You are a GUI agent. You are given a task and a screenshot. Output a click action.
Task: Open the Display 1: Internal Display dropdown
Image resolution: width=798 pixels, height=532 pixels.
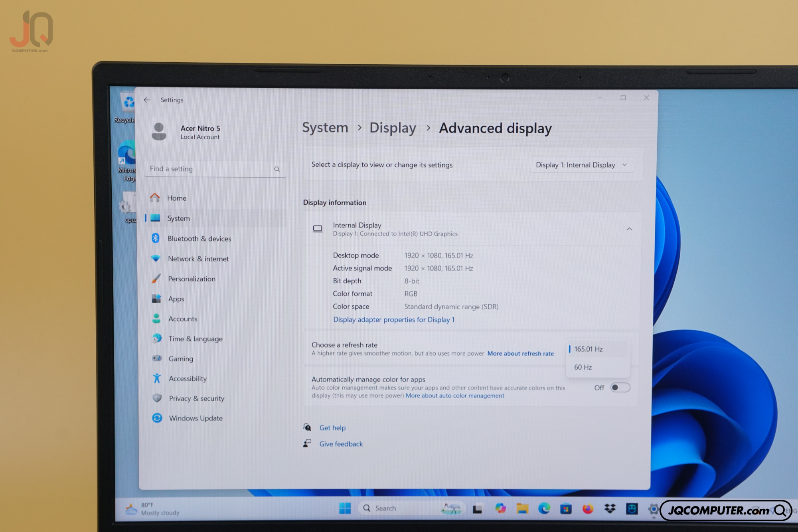point(582,165)
